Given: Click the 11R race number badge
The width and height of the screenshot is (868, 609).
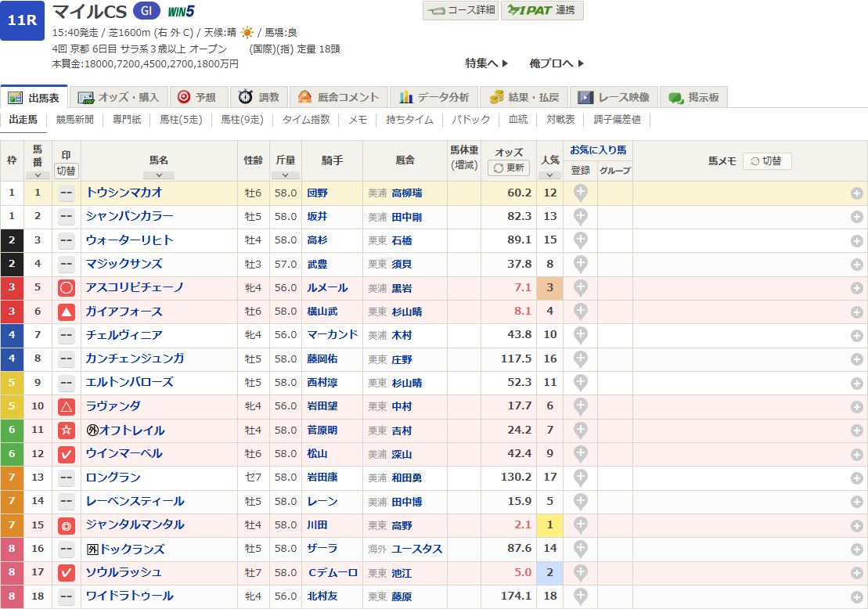Looking at the screenshot, I should click(21, 21).
